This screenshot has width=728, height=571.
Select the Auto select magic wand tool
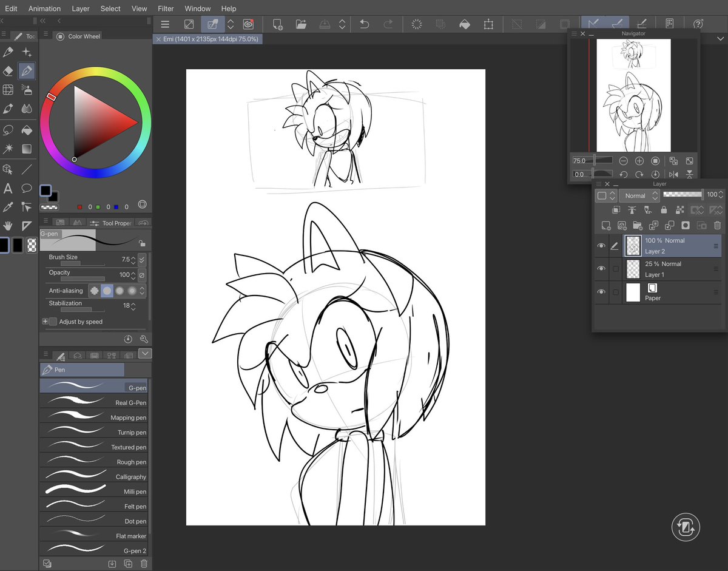pos(8,149)
